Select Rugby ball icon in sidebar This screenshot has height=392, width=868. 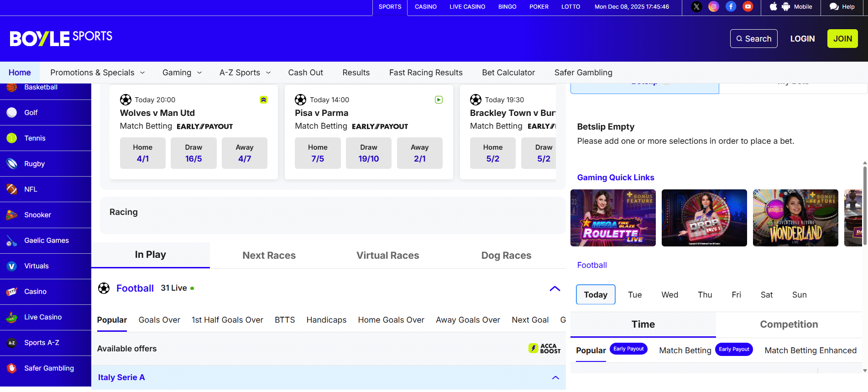12,164
